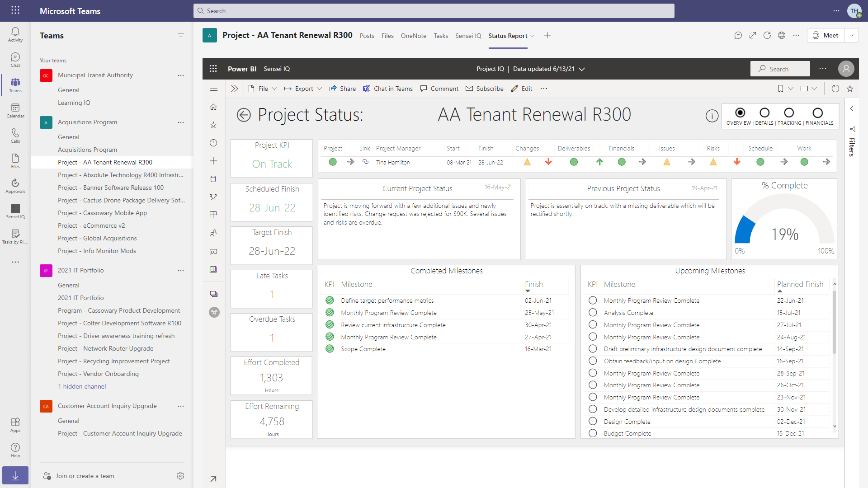Reload the Teams tab
Screen dimensions: 868x488
click(767, 35)
